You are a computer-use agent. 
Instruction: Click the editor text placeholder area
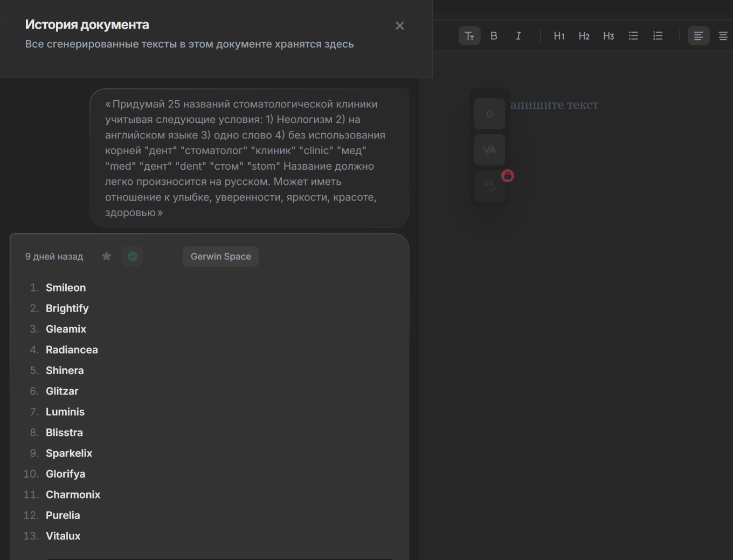tap(555, 105)
